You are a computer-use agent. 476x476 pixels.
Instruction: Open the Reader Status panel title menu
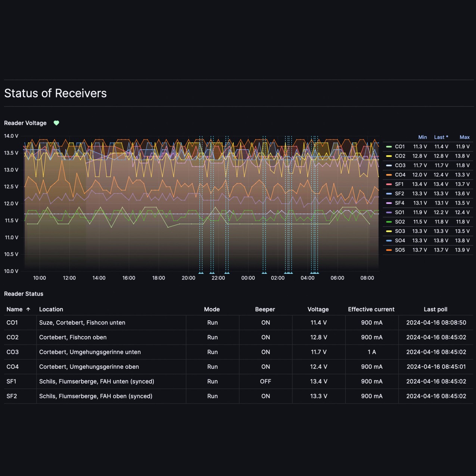tap(24, 294)
